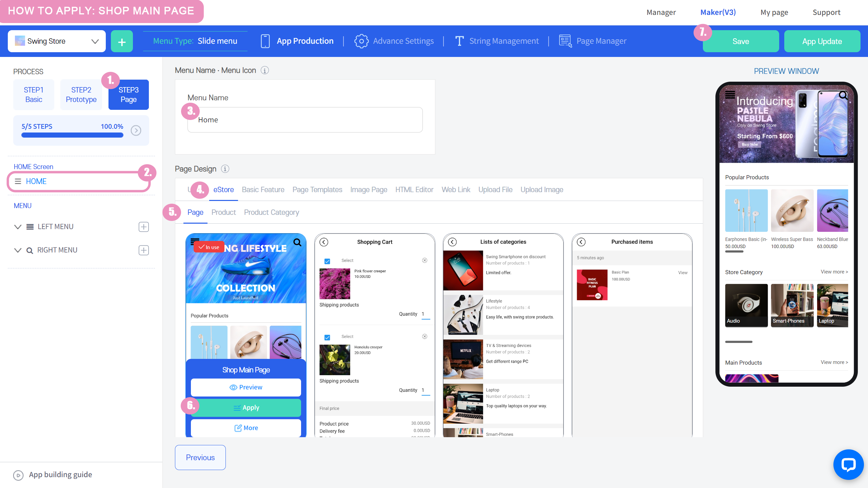Viewport: 868px width, 488px height.
Task: Click the Page Design info icon
Action: point(225,169)
